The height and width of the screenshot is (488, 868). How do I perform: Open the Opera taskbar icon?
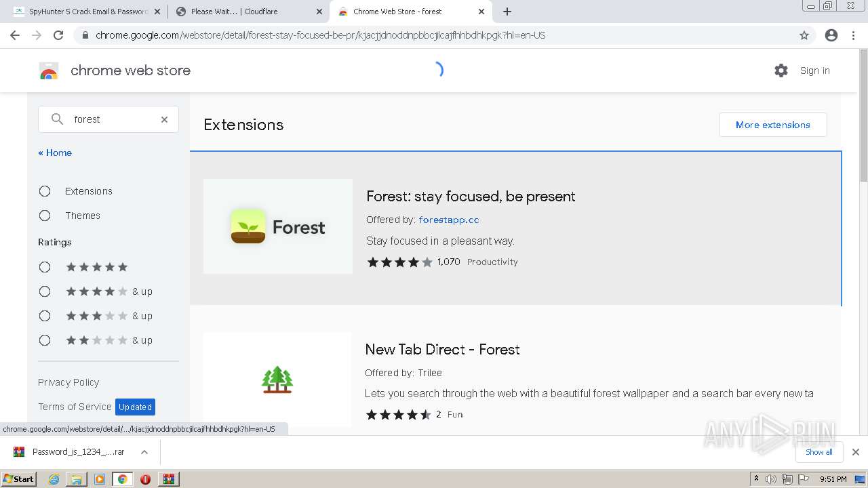pyautogui.click(x=145, y=479)
